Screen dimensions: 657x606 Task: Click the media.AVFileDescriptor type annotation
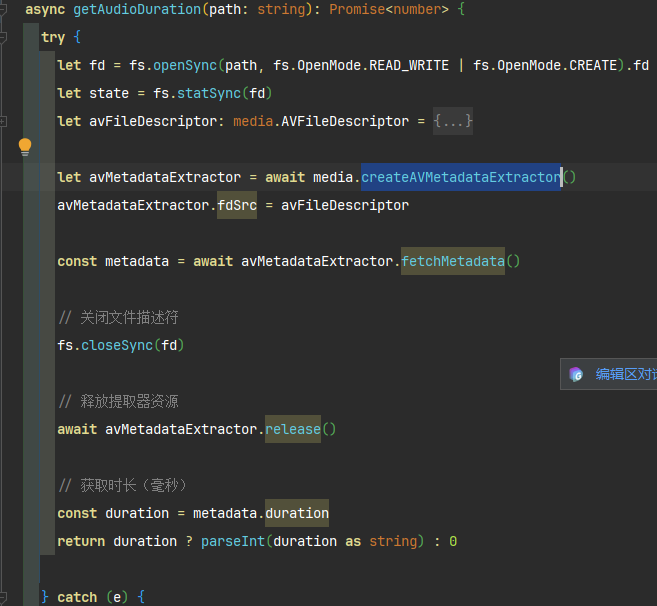[x=321, y=121]
